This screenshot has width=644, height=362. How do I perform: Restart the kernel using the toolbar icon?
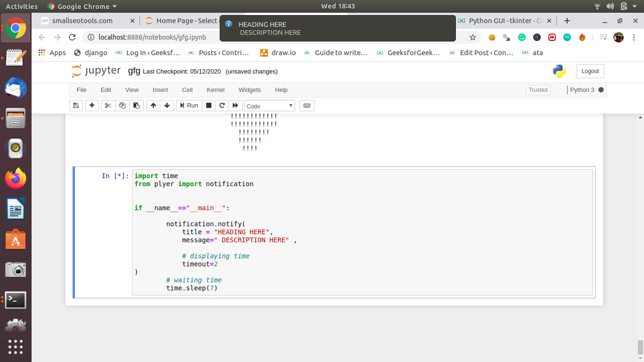point(222,106)
